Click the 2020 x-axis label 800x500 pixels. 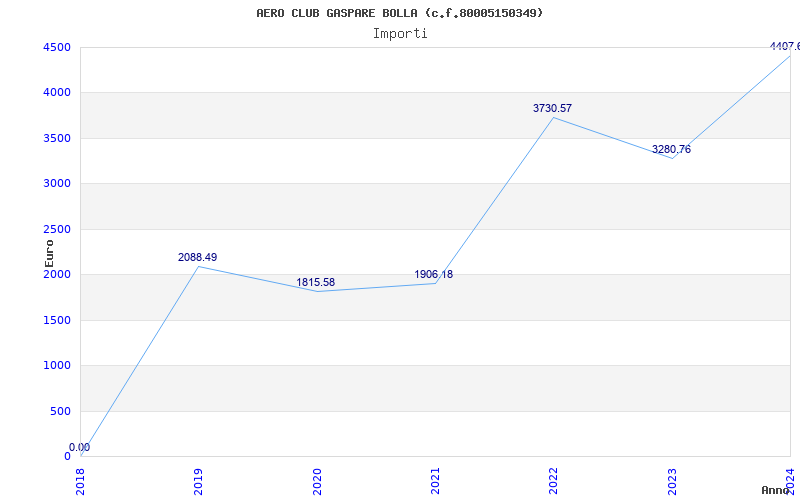(x=317, y=481)
